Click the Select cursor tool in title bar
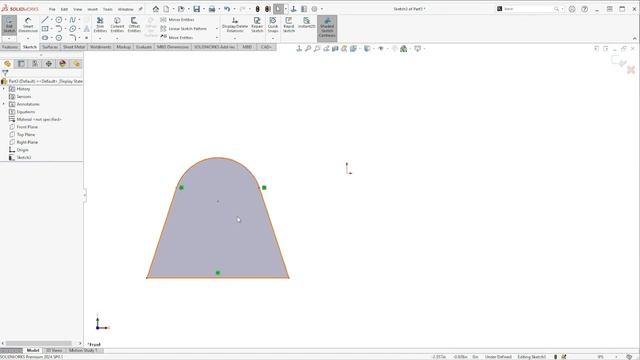640x360 pixels. click(278, 9)
